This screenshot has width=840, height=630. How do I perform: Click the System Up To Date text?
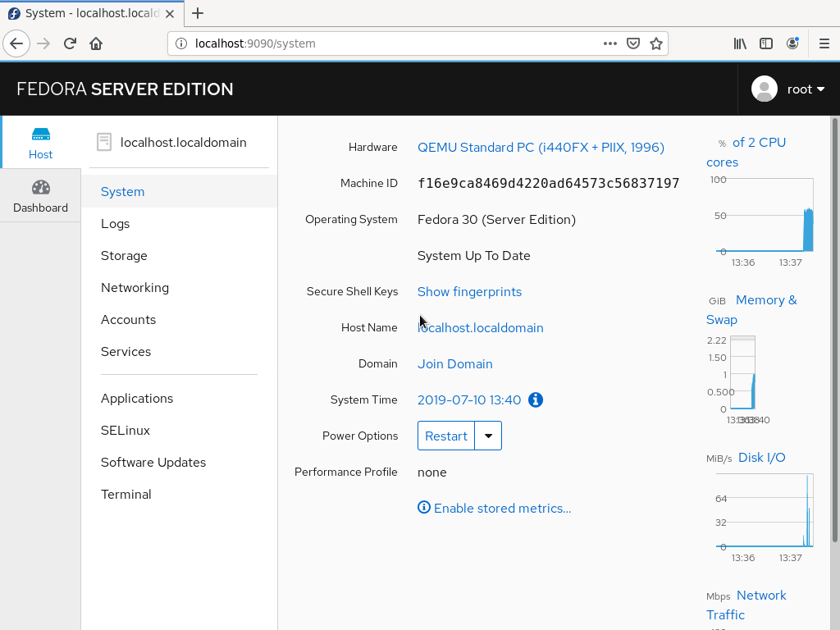[x=473, y=256]
